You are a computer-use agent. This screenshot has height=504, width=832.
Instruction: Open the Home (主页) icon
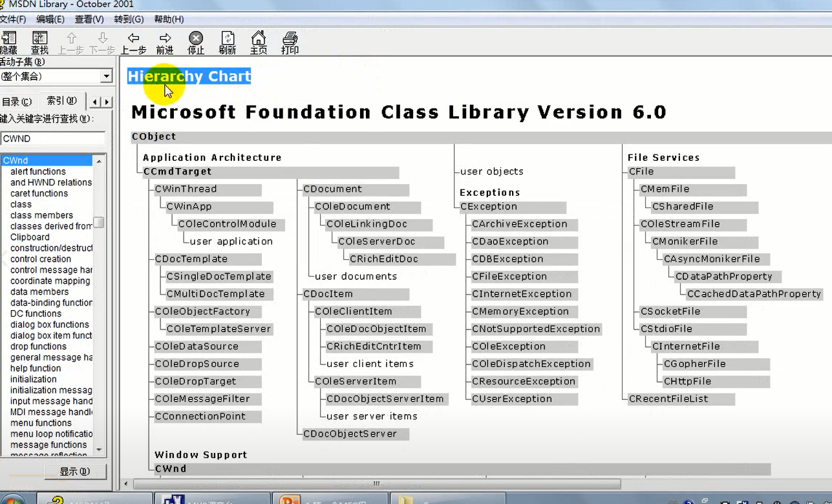tap(259, 43)
